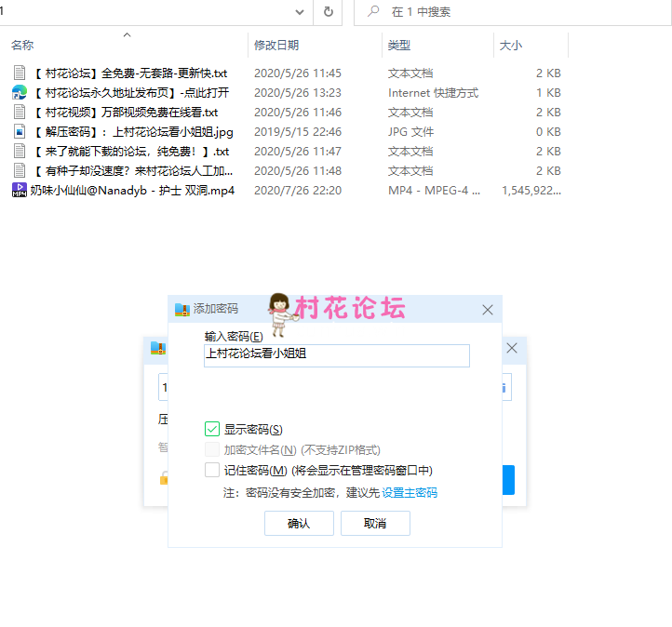Enable the 记住密码 checkbox
672x627 pixels.
click(x=212, y=470)
